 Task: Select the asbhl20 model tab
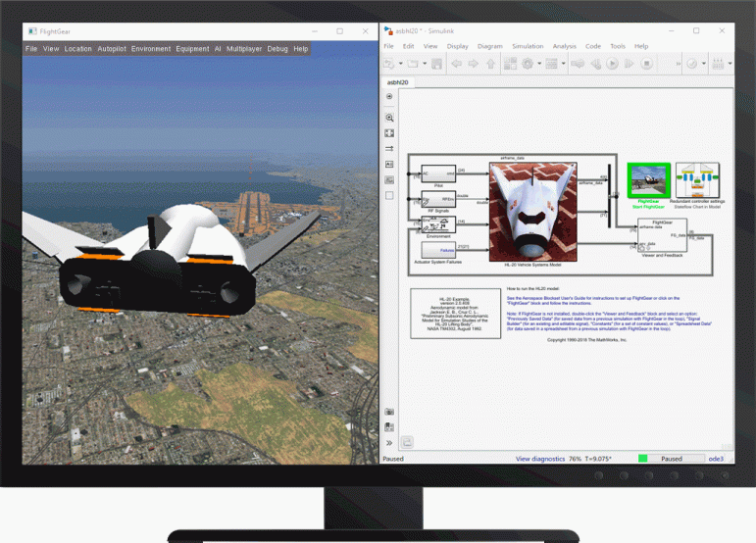pyautogui.click(x=398, y=82)
